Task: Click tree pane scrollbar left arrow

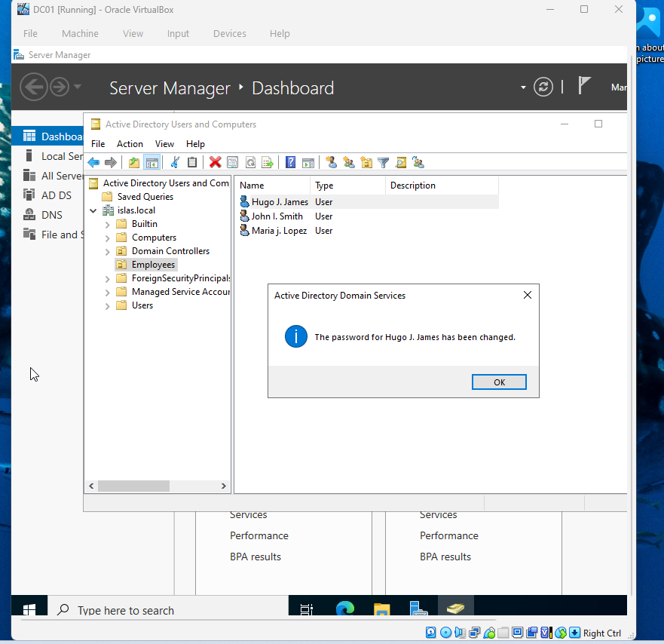Action: point(91,486)
